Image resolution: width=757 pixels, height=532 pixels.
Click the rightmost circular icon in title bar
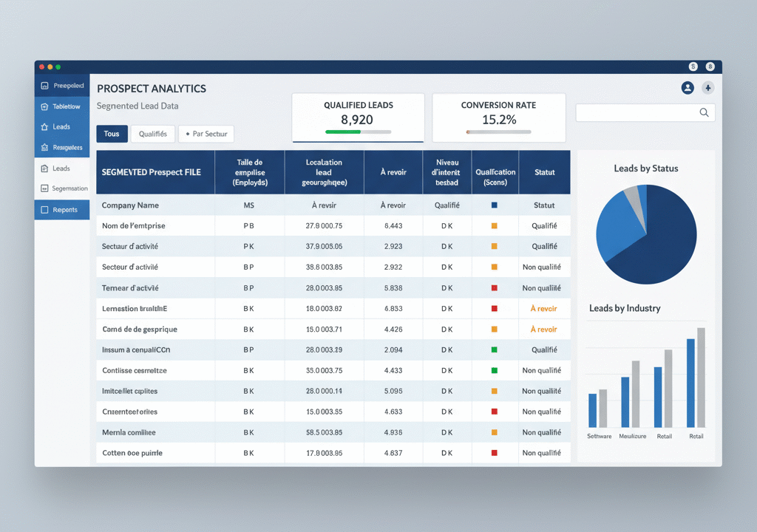pos(710,66)
